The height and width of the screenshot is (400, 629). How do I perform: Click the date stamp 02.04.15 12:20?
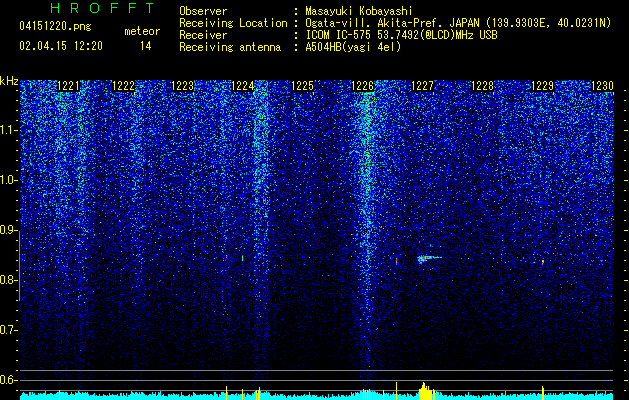coord(61,46)
